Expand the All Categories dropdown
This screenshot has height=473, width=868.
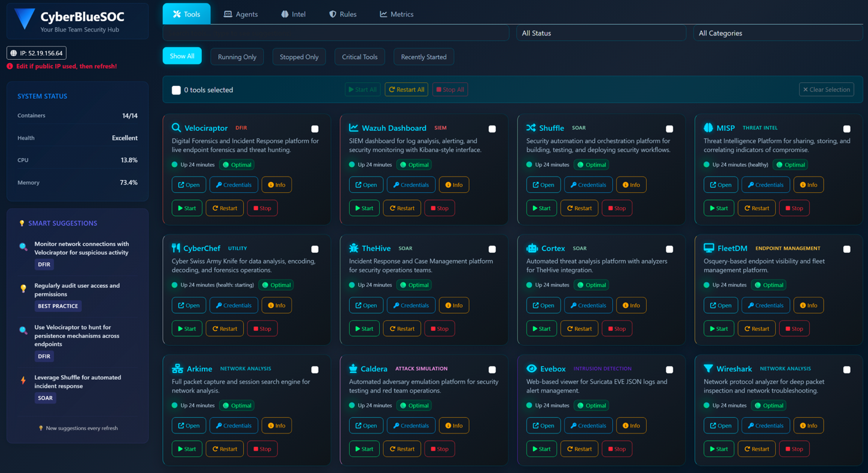[x=777, y=33]
